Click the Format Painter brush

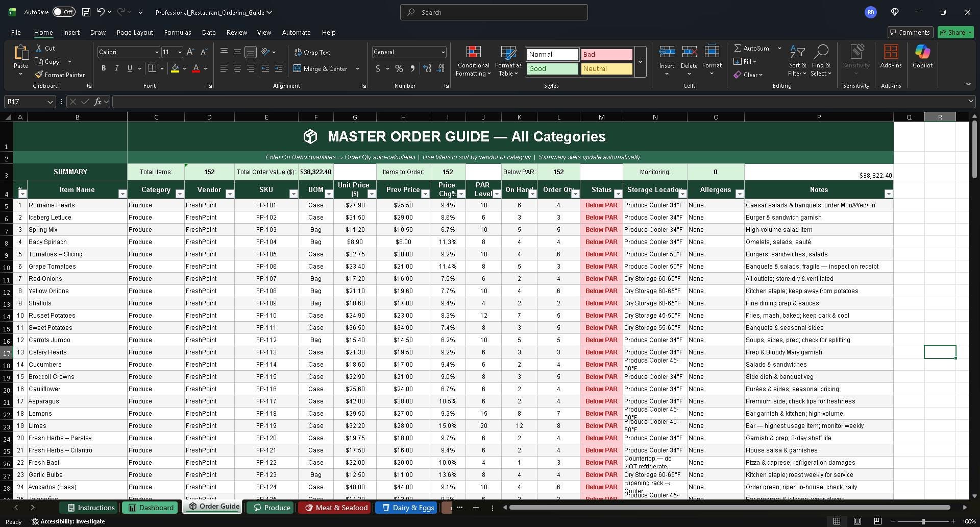click(x=60, y=75)
